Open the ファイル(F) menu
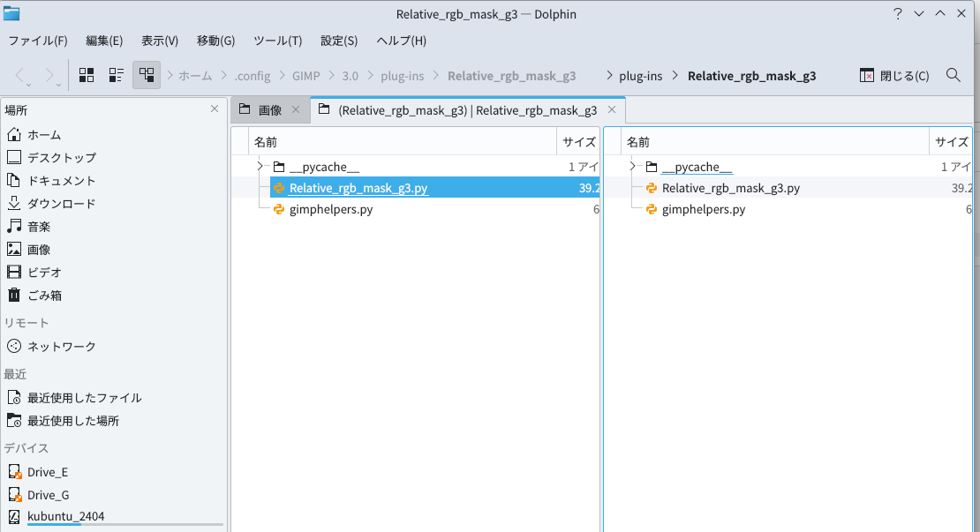Viewport: 980px width, 532px height. (37, 41)
